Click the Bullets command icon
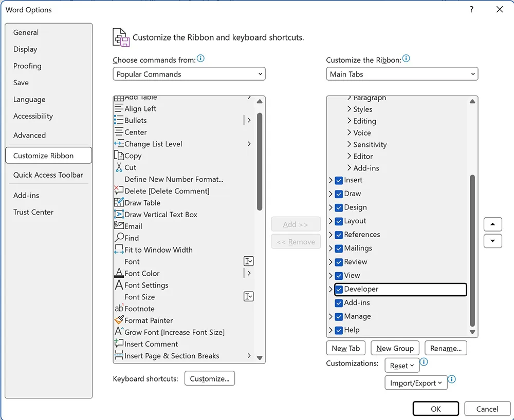Image resolution: width=514 pixels, height=420 pixels. (x=119, y=120)
